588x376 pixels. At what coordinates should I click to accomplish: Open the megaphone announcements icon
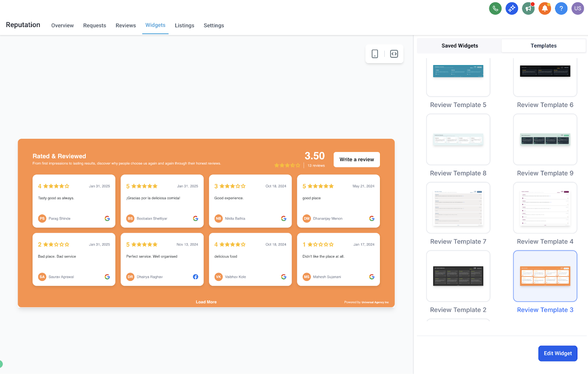point(528,8)
